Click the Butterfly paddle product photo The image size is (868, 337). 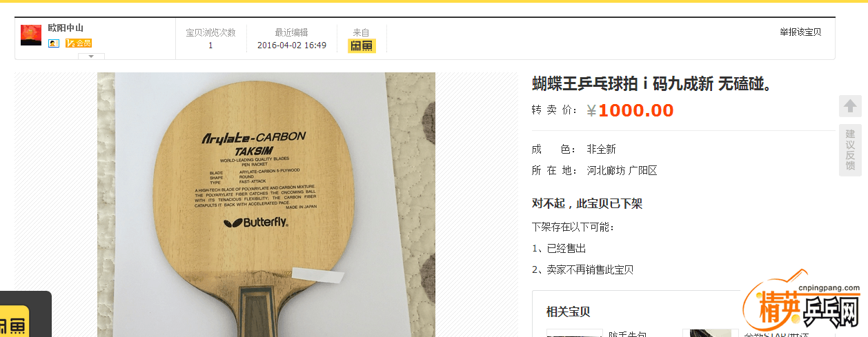(266, 205)
